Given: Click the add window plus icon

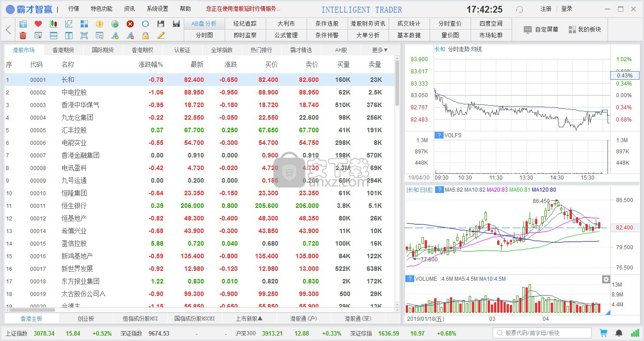Looking at the screenshot, I should 38,36.
